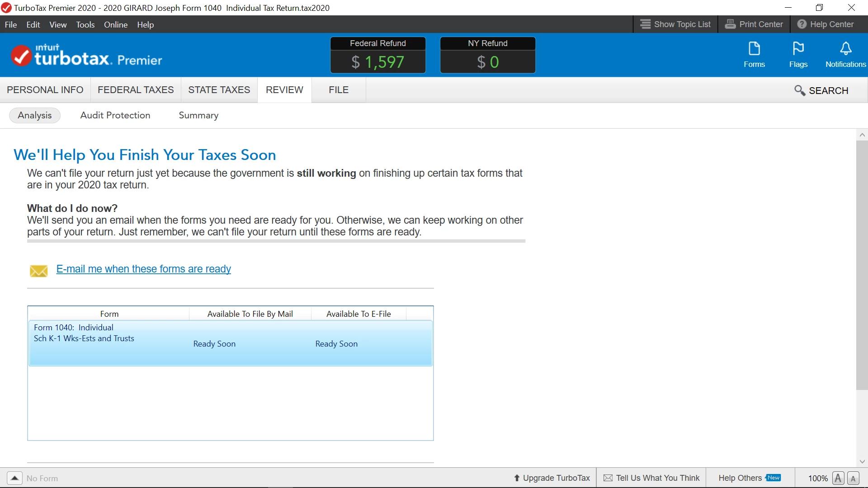
Task: Switch to the FEDERAL TAXES tab
Action: pos(136,90)
